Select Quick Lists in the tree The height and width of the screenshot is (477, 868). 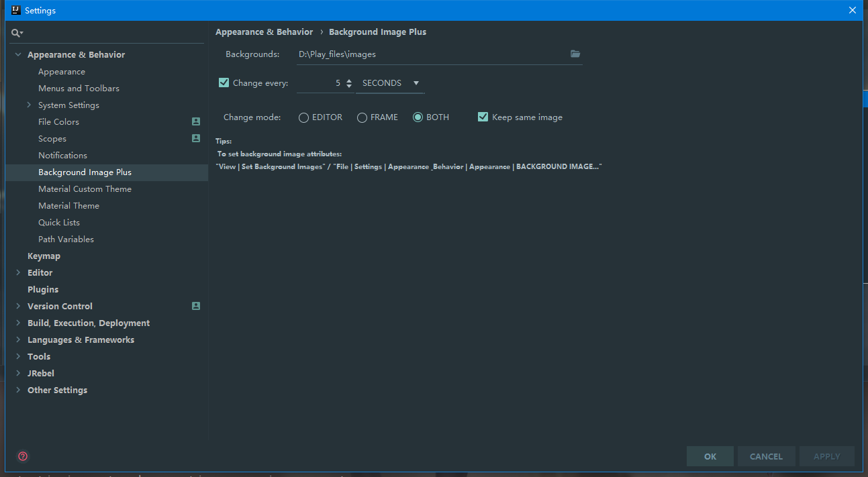[x=59, y=223]
